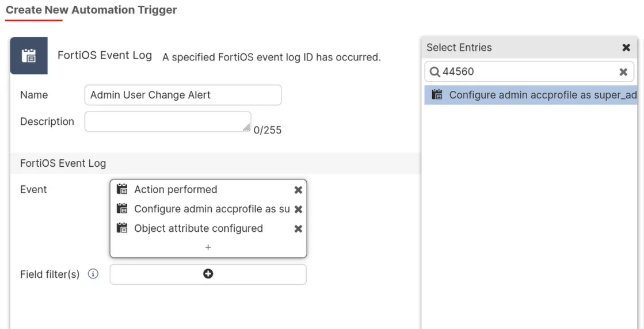This screenshot has height=329, width=644.
Task: Show field filter info tooltip icon
Action: coord(93,274)
